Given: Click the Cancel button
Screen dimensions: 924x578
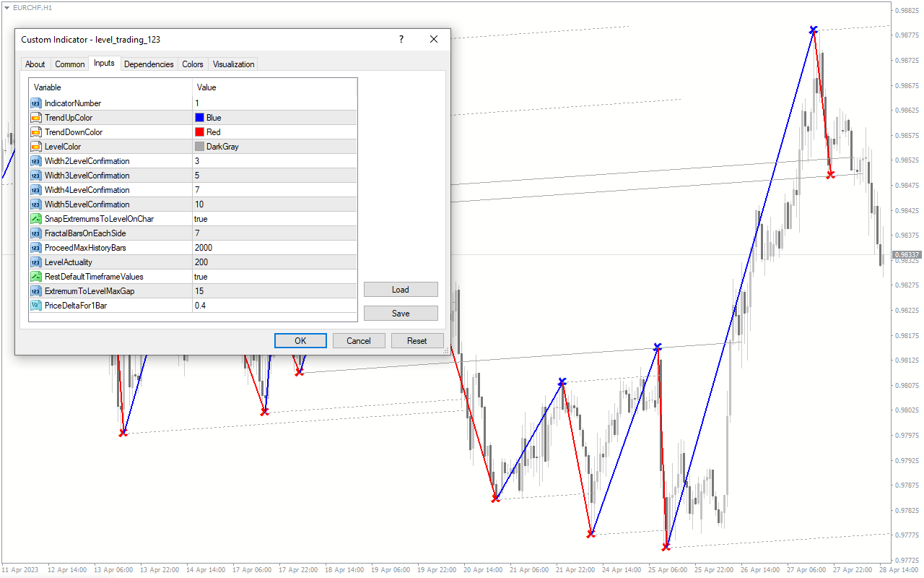Looking at the screenshot, I should pos(359,341).
